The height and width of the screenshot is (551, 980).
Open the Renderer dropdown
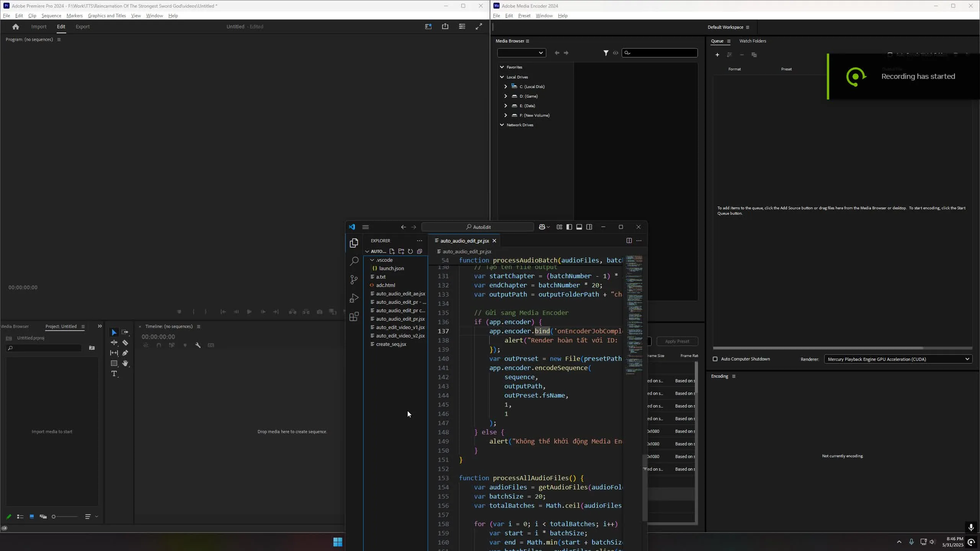pos(898,359)
